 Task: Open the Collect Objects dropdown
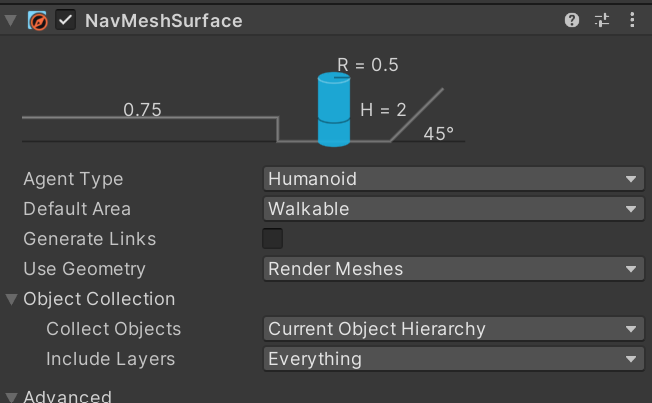pos(454,329)
